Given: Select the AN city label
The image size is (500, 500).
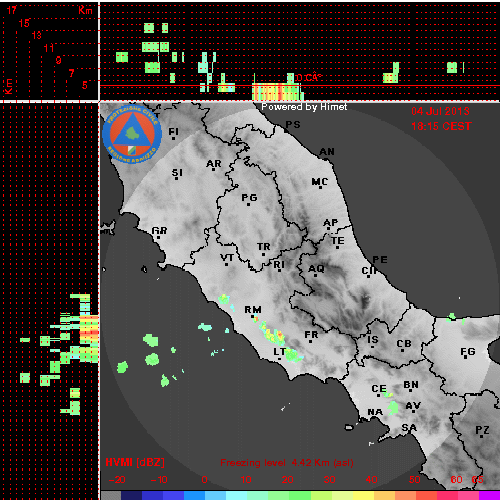Looking at the screenshot, I should pyautogui.click(x=327, y=152).
